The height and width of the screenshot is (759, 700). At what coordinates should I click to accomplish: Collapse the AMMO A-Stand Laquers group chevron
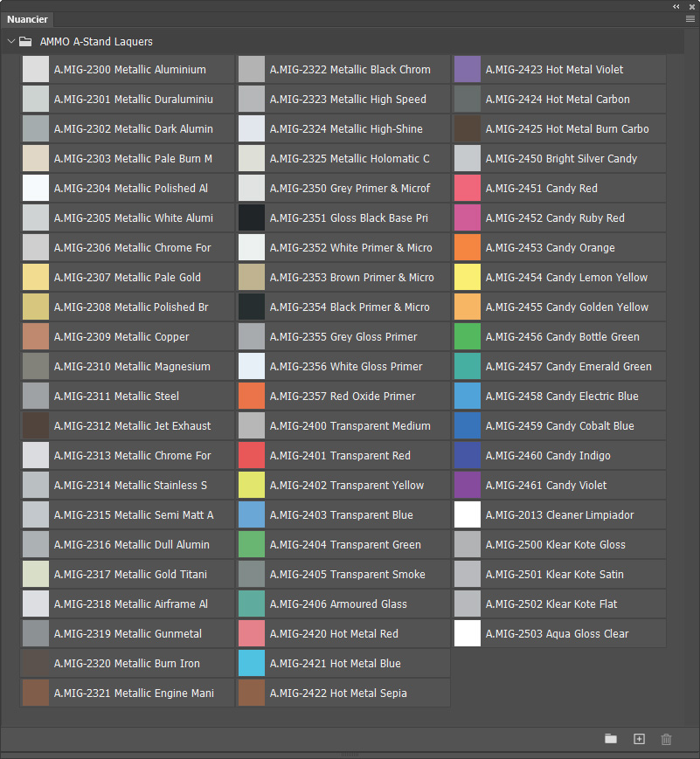click(x=11, y=41)
